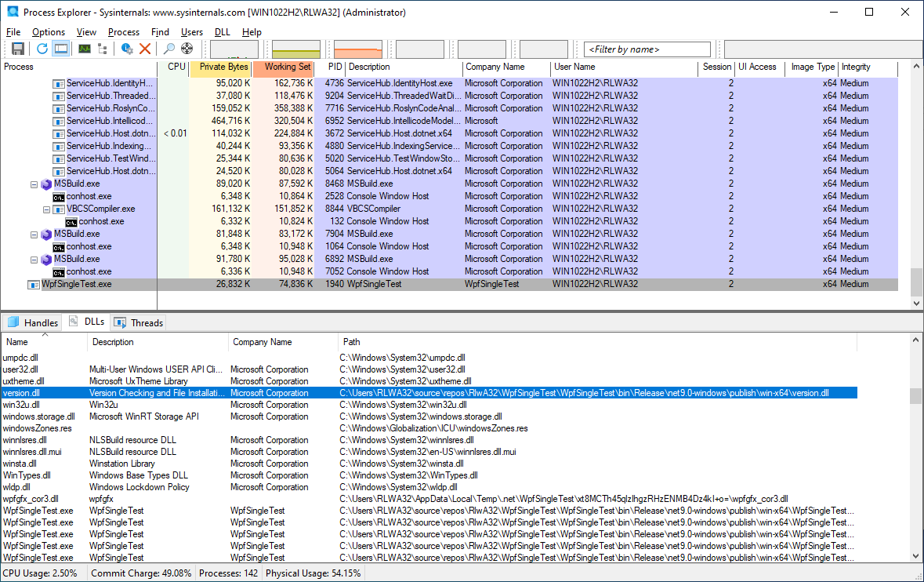This screenshot has width=924, height=582.
Task: Sort by the Working Set column header
Action: 284,67
